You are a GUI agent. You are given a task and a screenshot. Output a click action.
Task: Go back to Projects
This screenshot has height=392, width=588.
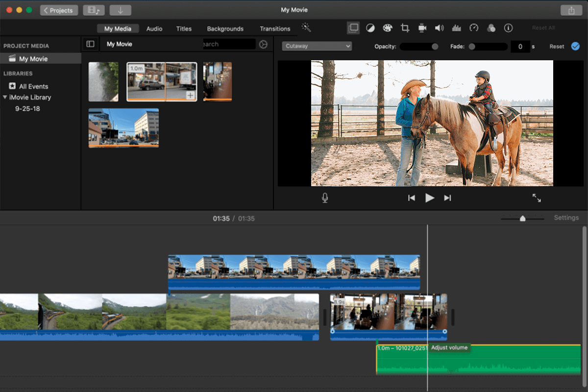pos(59,10)
